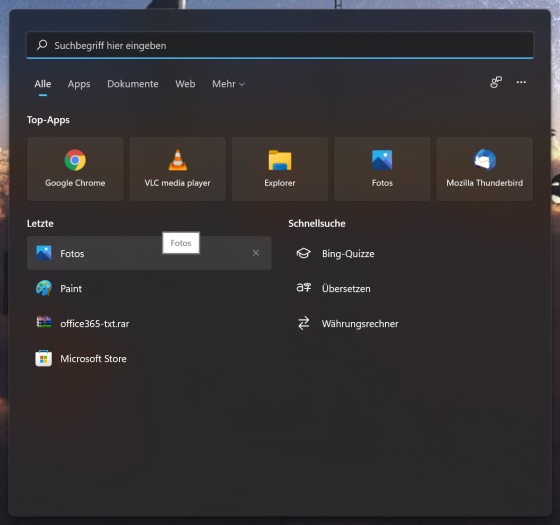Start Bing-Quizze quick search
This screenshot has height=525, width=560.
411,253
